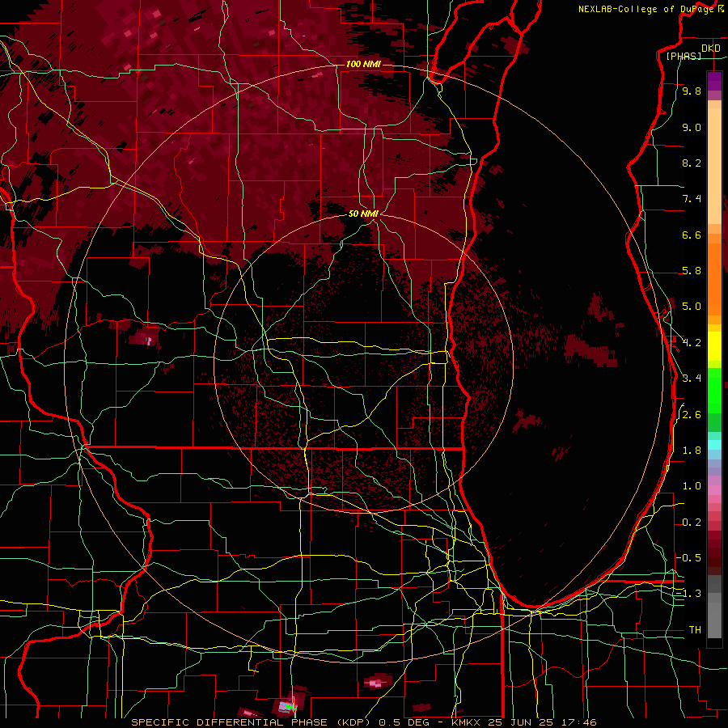Screen dimensions: 728x728
Task: Click the 8.2 scale value
Action: coord(692,163)
